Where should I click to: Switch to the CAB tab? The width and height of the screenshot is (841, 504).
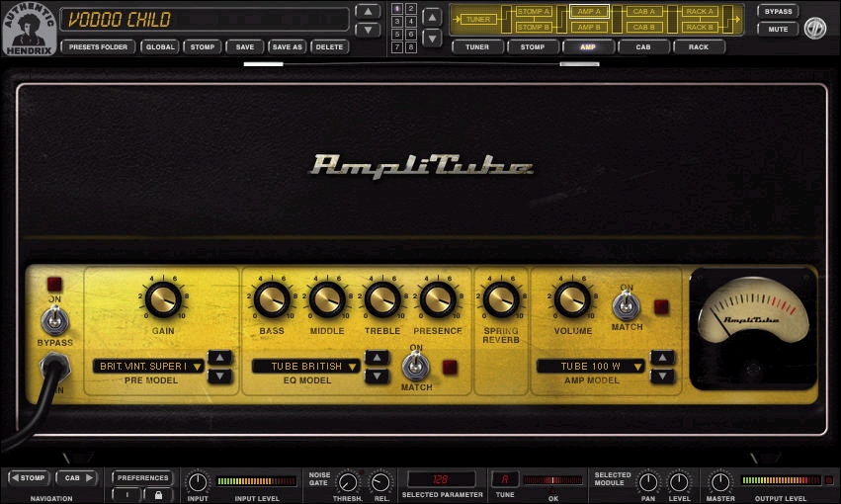[x=643, y=47]
